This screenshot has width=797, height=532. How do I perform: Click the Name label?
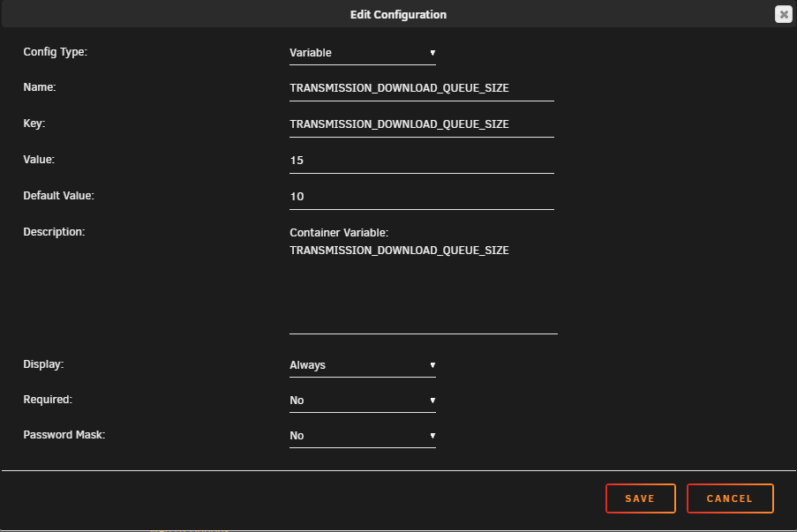click(40, 87)
